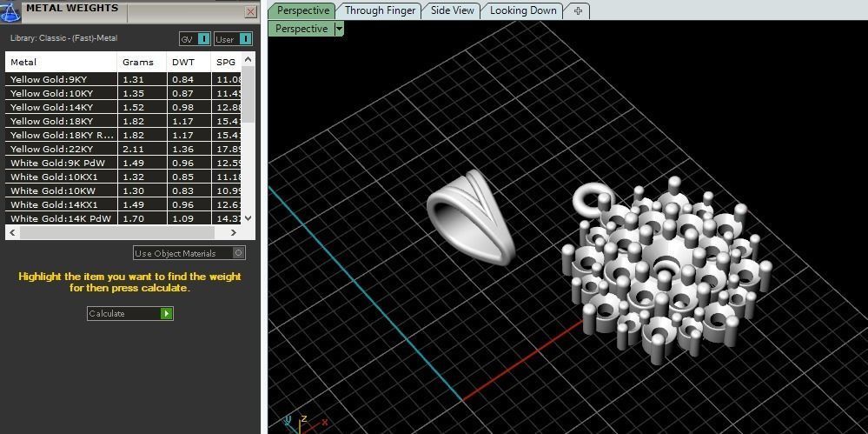Select the Yellow Gold:22KY row

(x=124, y=149)
